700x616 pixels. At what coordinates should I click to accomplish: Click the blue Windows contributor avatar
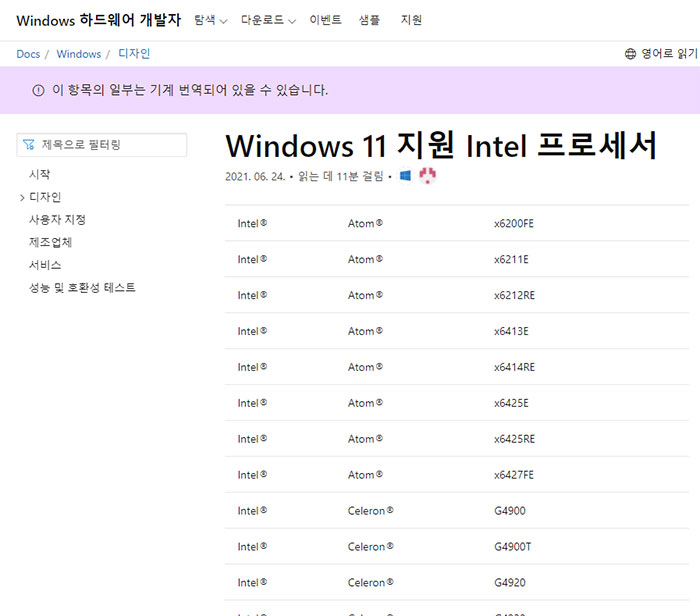405,176
